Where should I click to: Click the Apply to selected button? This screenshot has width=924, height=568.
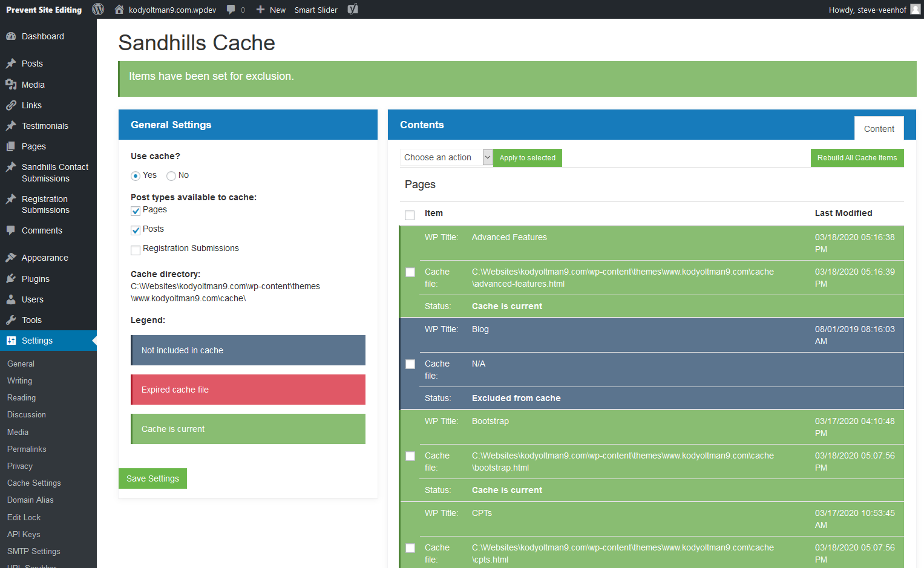528,158
